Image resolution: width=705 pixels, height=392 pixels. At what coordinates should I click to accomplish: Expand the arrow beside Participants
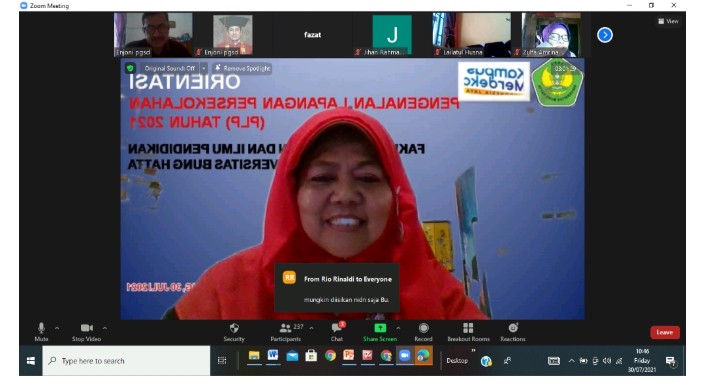coord(312,328)
